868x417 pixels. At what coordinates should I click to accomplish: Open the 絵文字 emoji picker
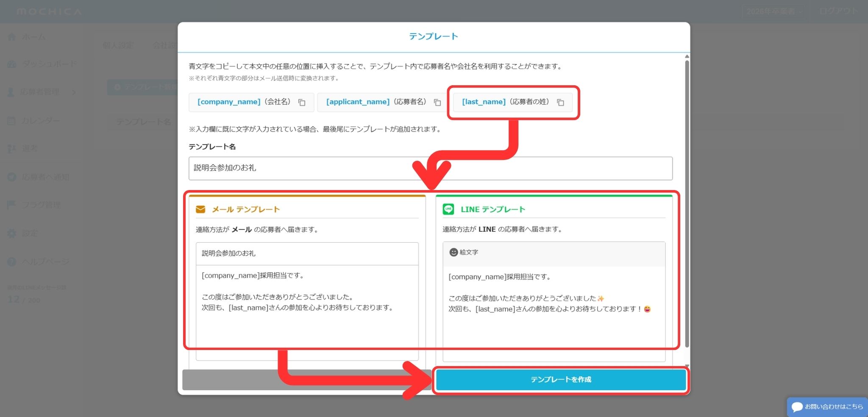(x=464, y=252)
